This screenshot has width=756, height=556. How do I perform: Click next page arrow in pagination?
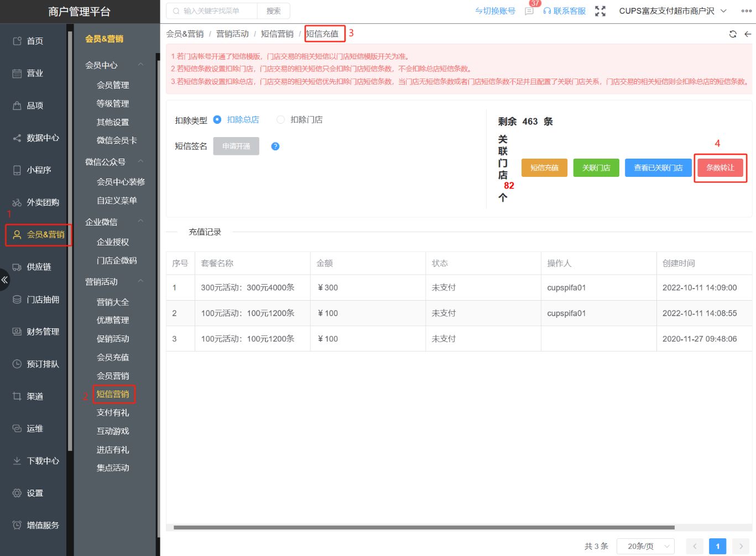[741, 546]
